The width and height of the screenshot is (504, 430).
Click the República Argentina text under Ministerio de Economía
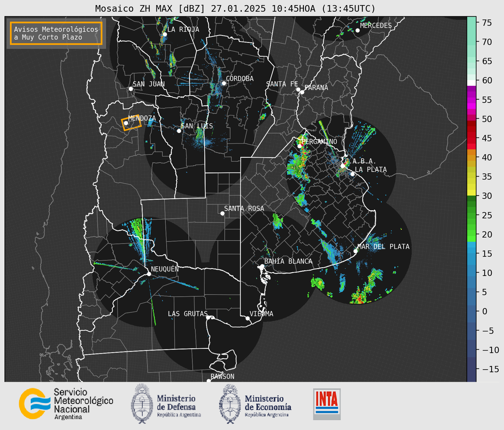coord(267,415)
